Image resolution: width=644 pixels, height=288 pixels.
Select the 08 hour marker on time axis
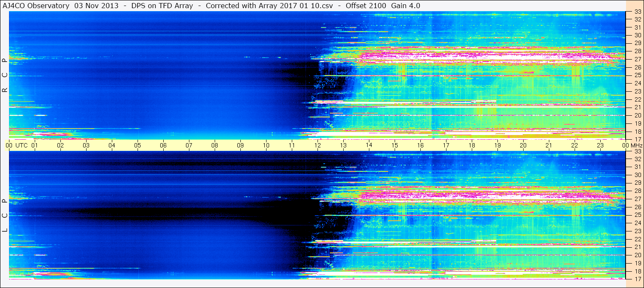[x=215, y=145]
